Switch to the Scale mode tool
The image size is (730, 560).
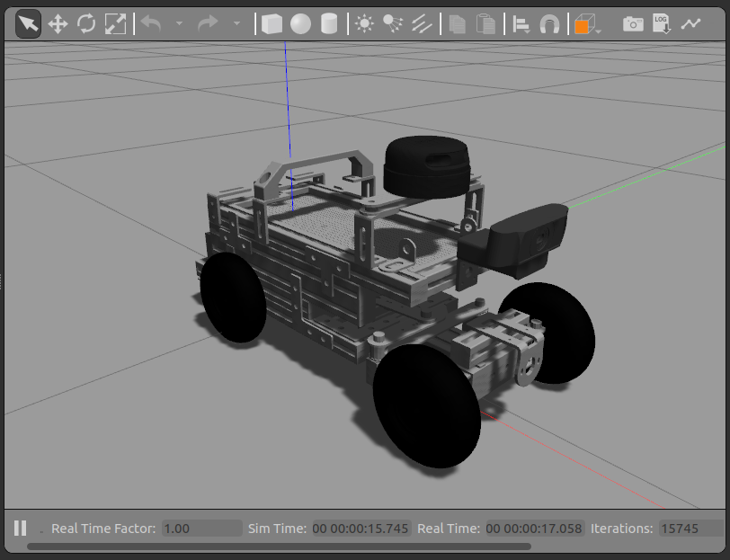[115, 23]
